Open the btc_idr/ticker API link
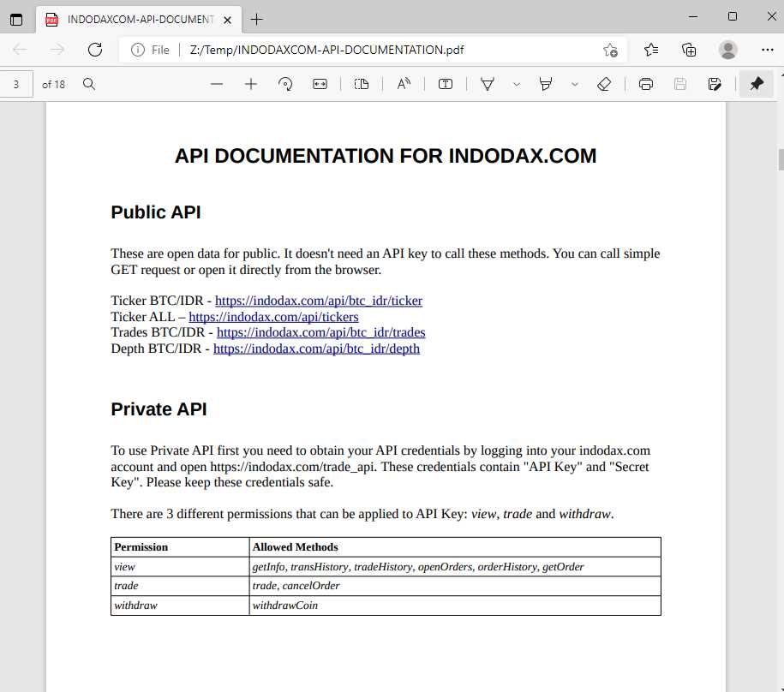 319,301
